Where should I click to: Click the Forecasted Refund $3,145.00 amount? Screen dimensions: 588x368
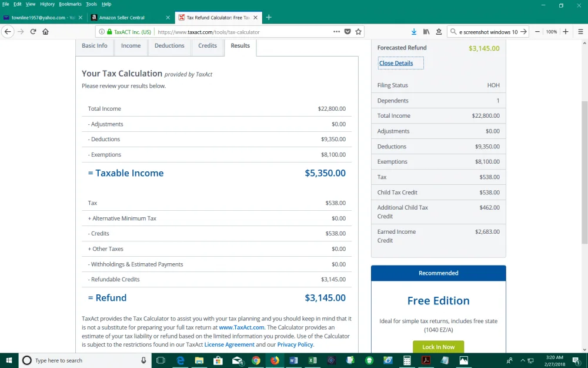484,48
